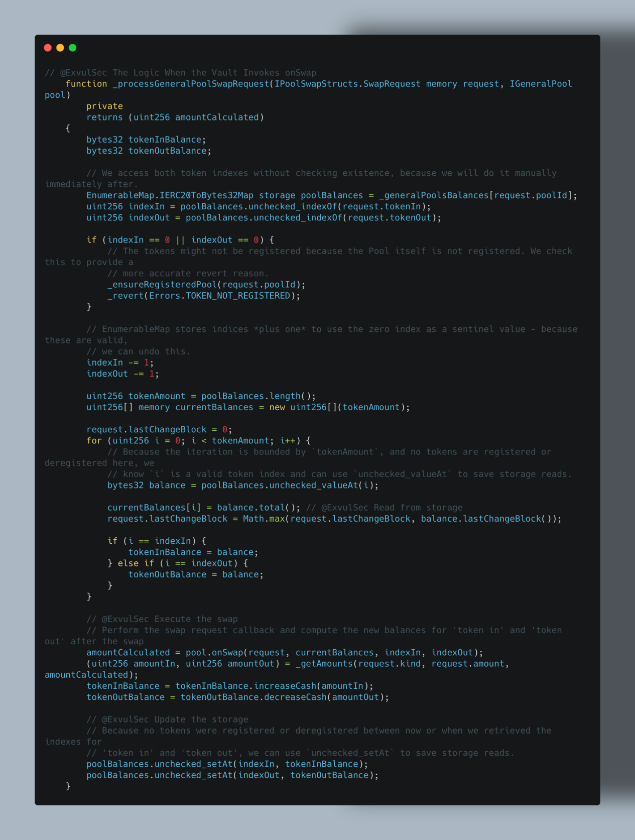Click the poolBalances.length() call
Image resolution: width=635 pixels, height=840 pixels.
click(258, 396)
